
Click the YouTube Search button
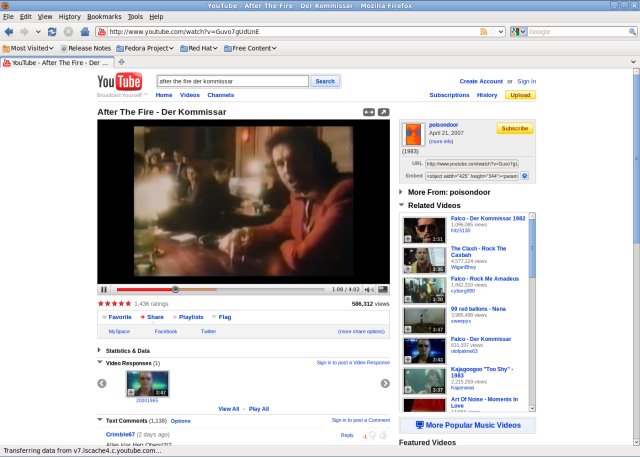click(x=325, y=81)
